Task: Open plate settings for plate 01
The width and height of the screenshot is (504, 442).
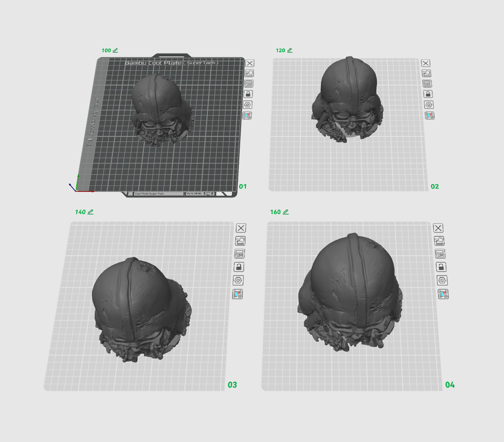Action: point(248,104)
